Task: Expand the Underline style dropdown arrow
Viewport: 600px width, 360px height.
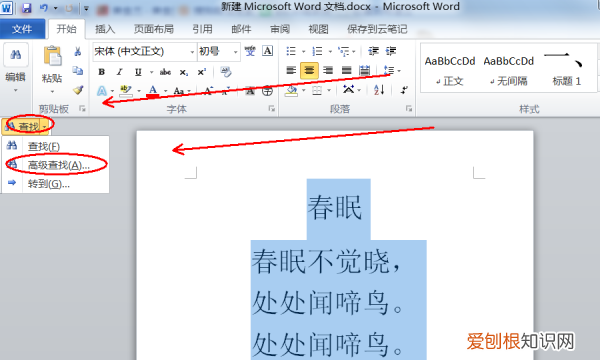Action: tap(152, 72)
